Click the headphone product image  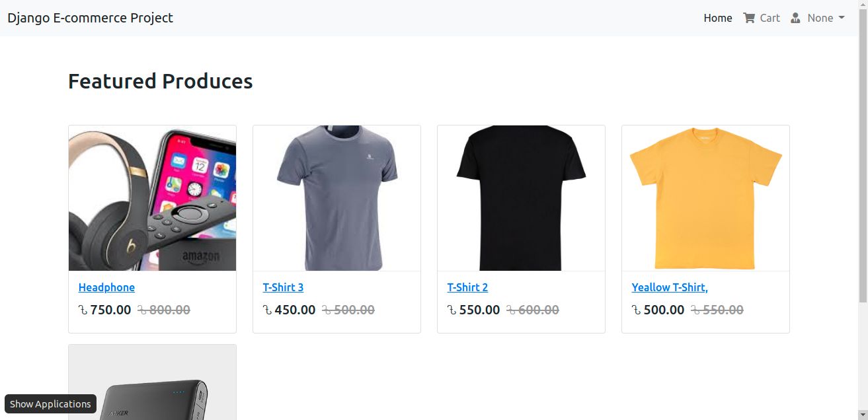tap(152, 198)
